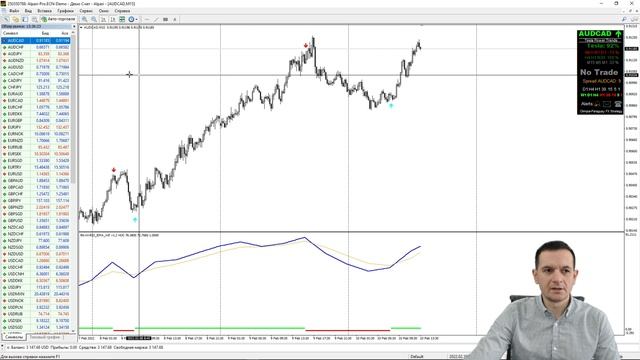Click the zoom out magnifier icon
This screenshot has height=360, width=640.
(x=94, y=19)
